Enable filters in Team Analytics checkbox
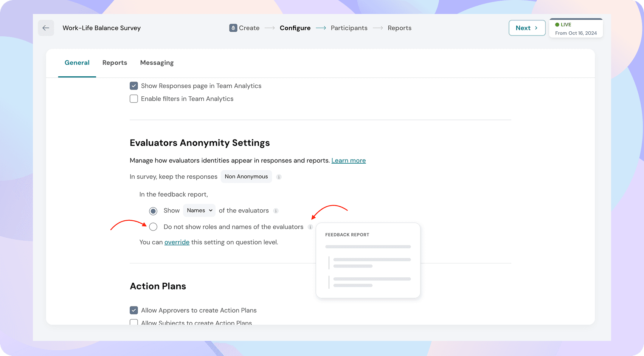644x356 pixels. point(134,99)
